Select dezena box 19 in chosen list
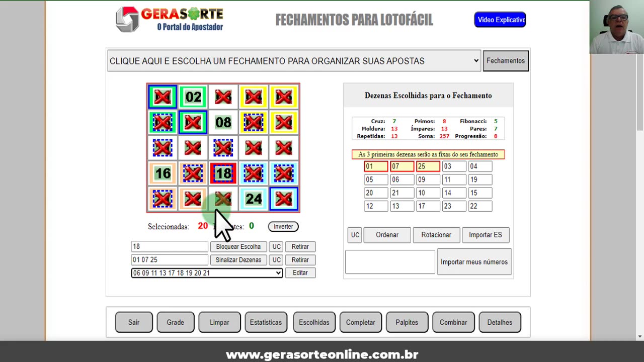644x362 pixels. click(x=480, y=179)
